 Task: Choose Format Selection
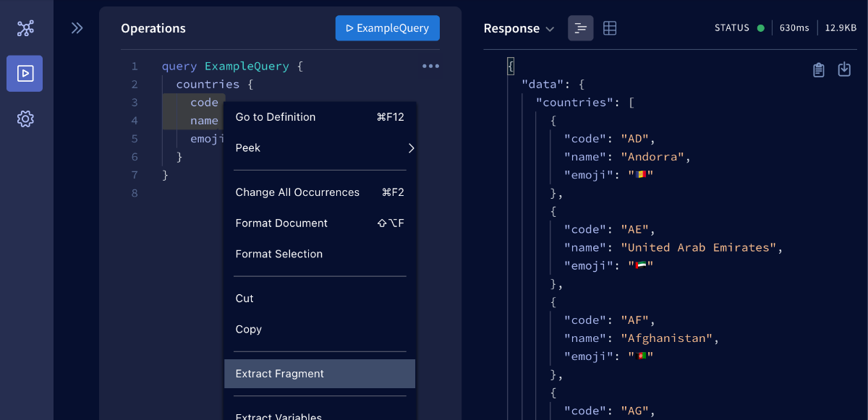320,254
